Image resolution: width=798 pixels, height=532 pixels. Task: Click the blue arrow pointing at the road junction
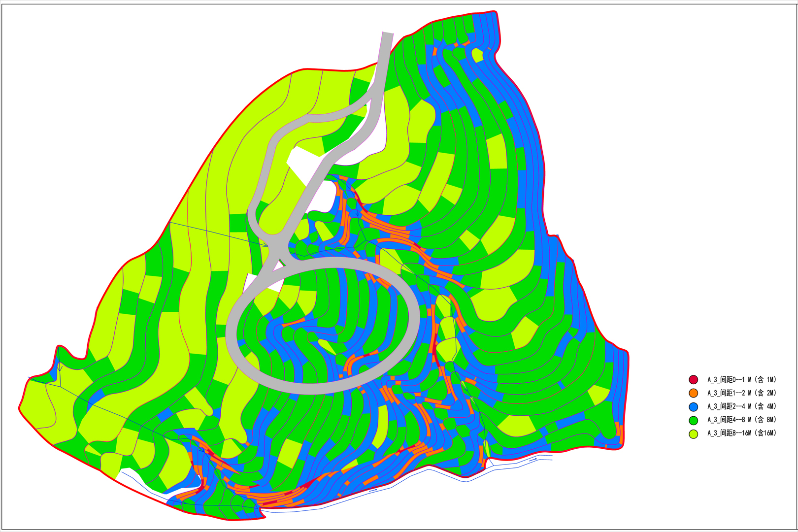[264, 244]
